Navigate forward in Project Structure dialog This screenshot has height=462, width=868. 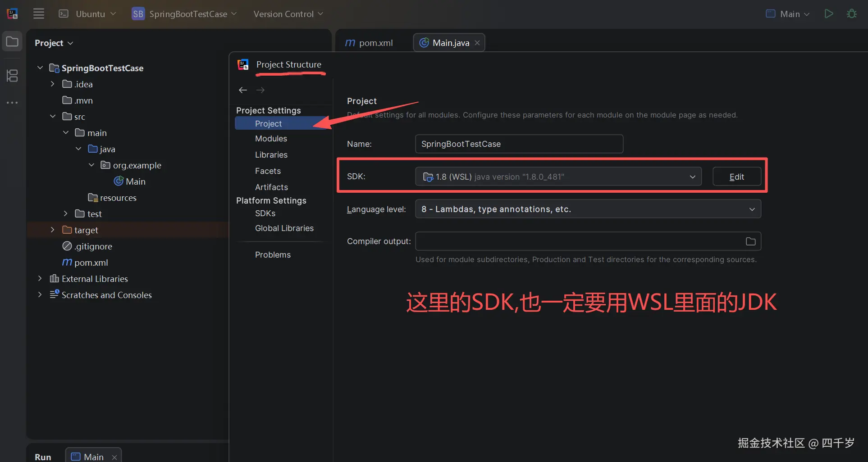(260, 90)
